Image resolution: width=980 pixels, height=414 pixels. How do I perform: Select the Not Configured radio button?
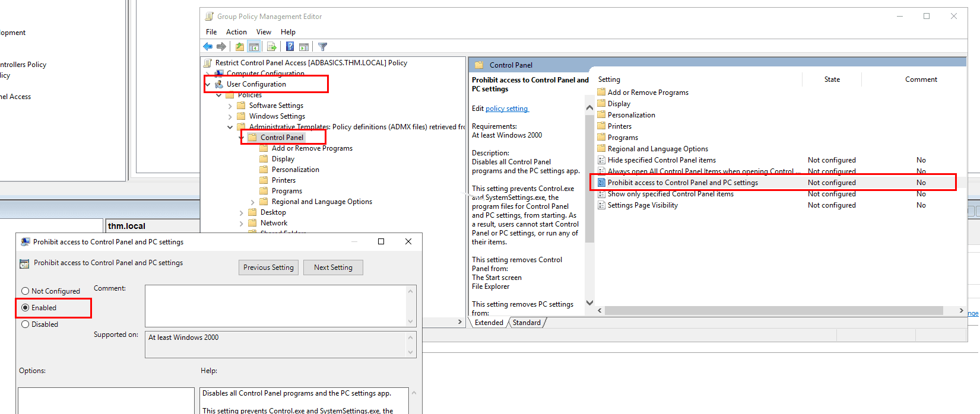pos(26,291)
